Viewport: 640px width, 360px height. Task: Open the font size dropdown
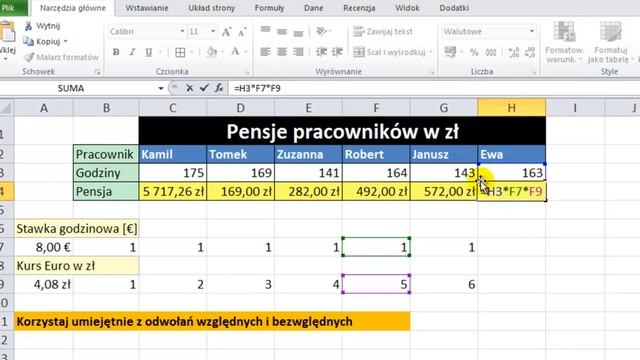(213, 31)
